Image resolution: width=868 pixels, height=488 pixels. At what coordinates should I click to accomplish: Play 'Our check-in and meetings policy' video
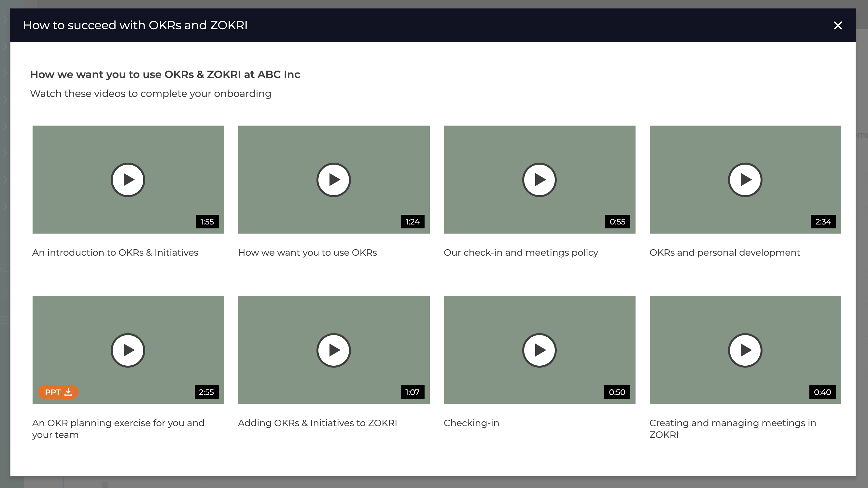click(x=539, y=180)
